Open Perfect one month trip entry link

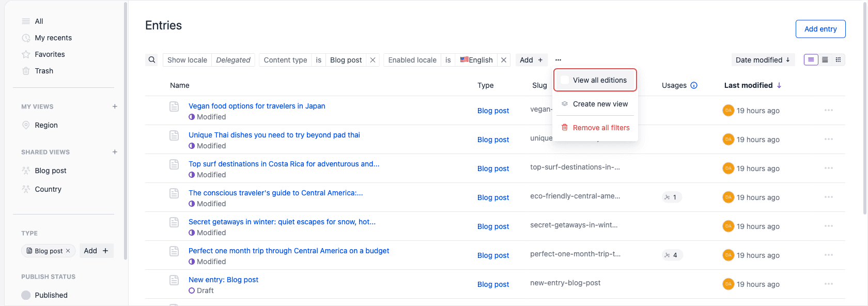(289, 251)
